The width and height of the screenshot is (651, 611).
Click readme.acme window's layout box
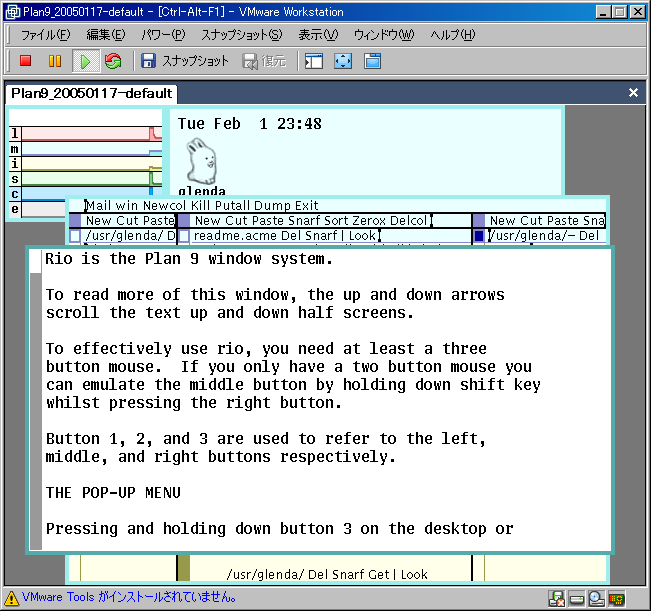point(184,236)
